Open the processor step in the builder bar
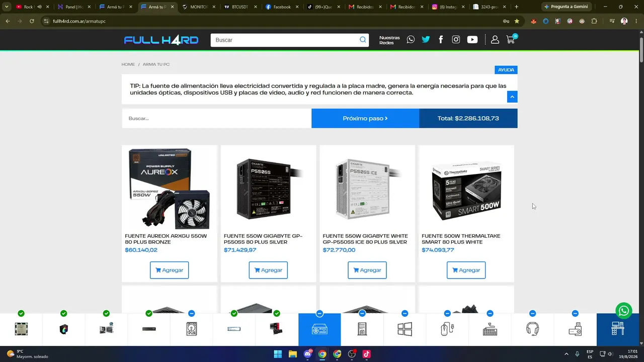Screen dimensions: 644x362 (21, 329)
